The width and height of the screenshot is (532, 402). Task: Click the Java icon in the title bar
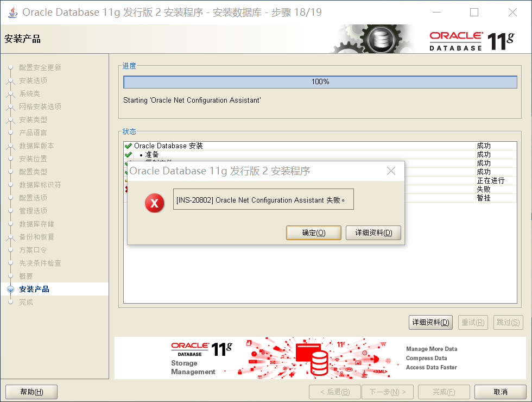point(13,12)
